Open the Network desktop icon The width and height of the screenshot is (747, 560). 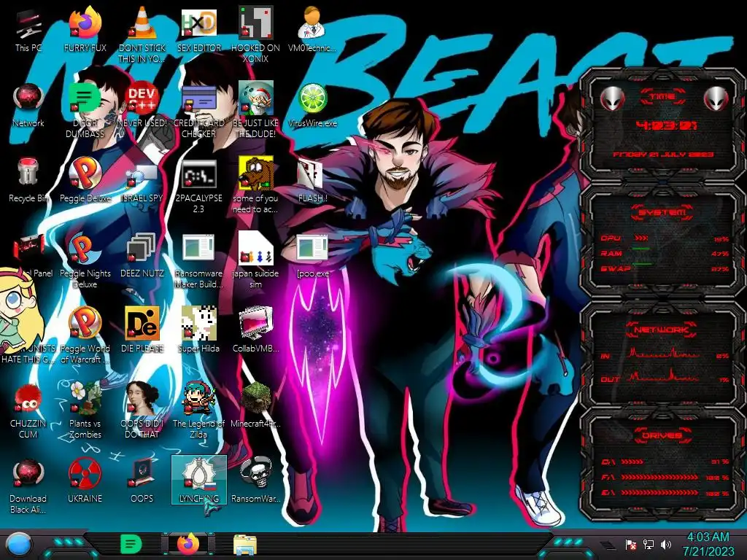point(28,105)
